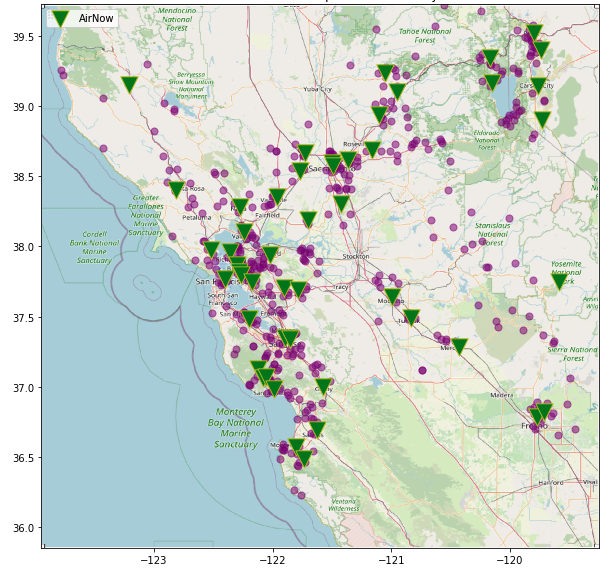Select the AirNow triangle over the Salinas label
The height and width of the screenshot is (572, 609).
[317, 429]
